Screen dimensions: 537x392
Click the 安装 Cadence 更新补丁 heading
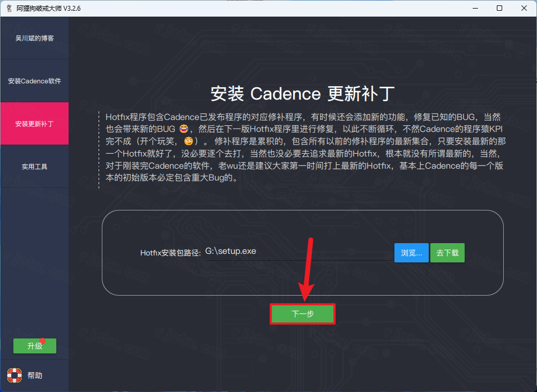pos(302,94)
